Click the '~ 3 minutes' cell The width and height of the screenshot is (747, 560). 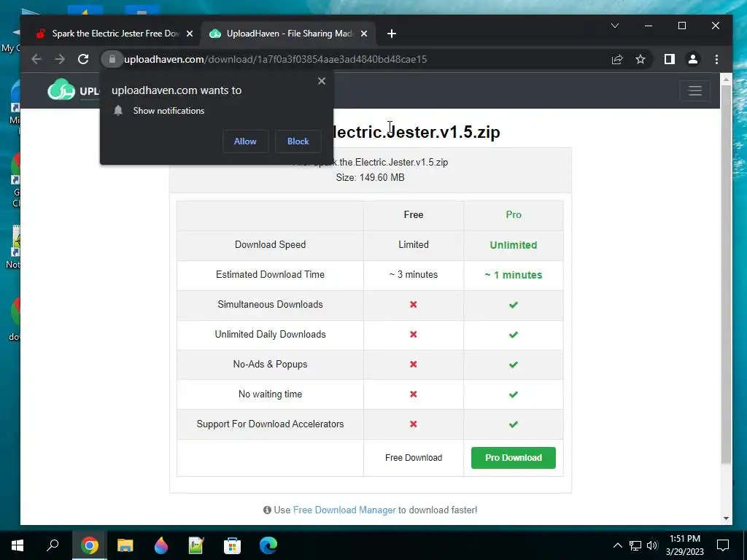414,275
